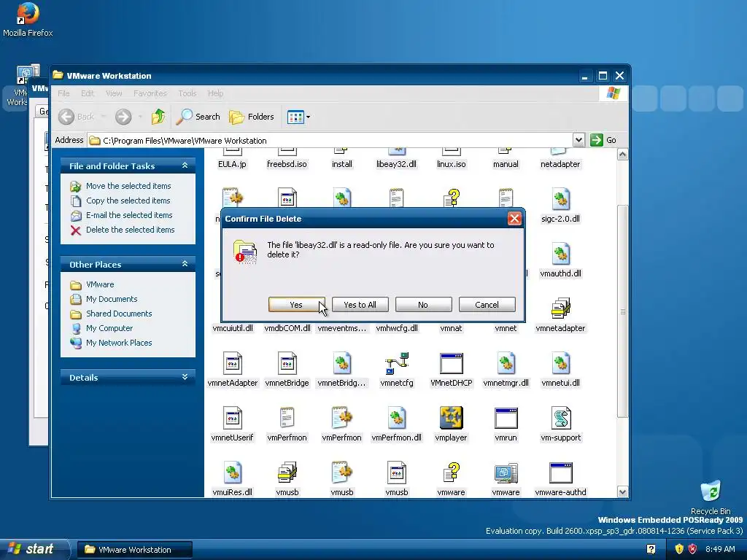This screenshot has width=747, height=560.
Task: Open the Favorites menu
Action: [150, 93]
